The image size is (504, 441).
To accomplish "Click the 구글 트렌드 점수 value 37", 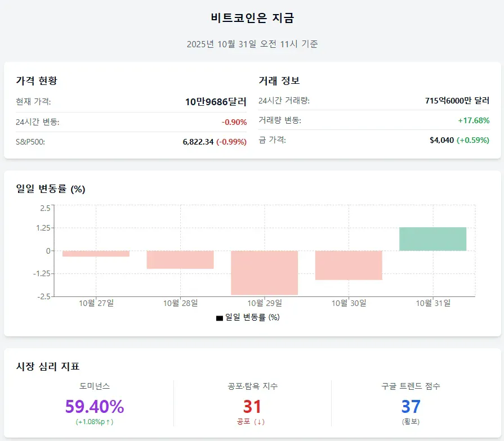I will 411,406.
